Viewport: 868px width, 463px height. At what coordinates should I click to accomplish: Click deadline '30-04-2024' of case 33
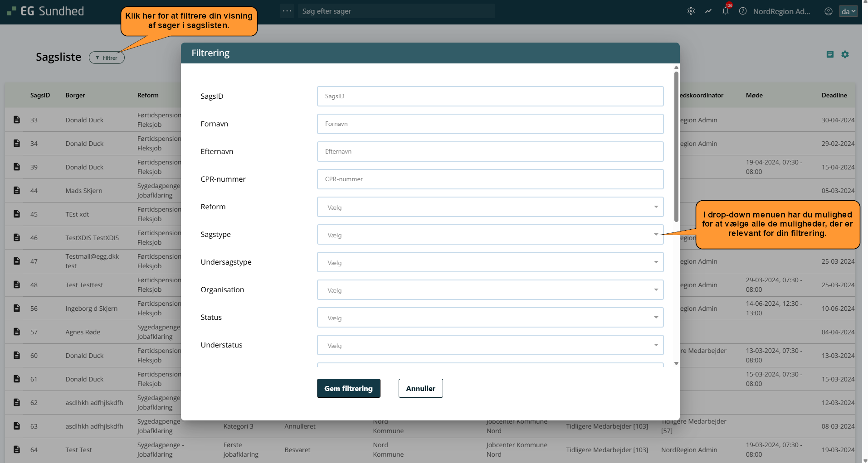838,120
